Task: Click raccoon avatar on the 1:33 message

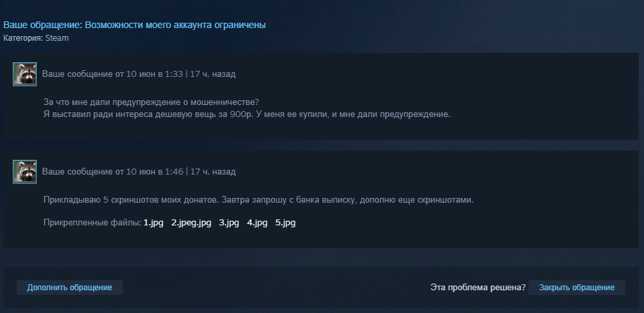Action: 25,74
